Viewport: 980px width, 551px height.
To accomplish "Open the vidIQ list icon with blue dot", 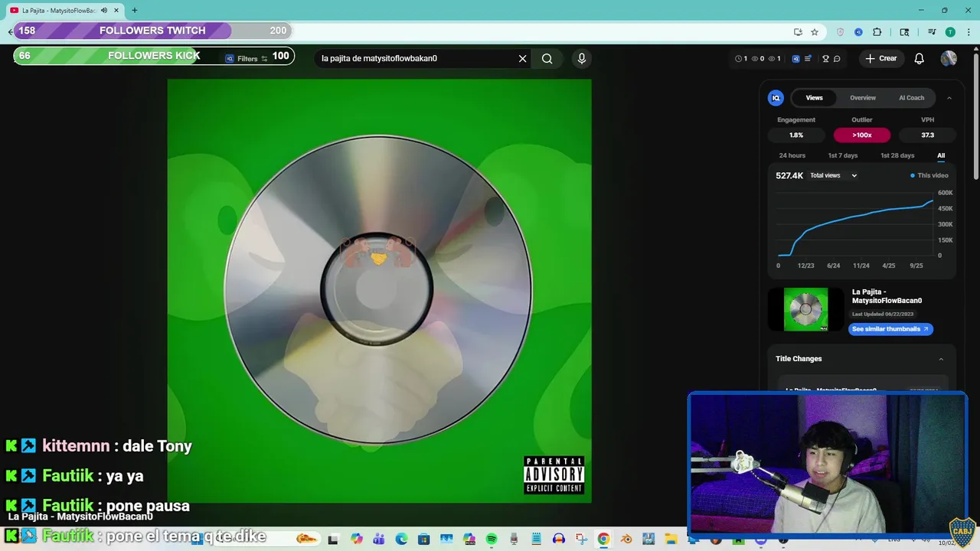I will (808, 58).
